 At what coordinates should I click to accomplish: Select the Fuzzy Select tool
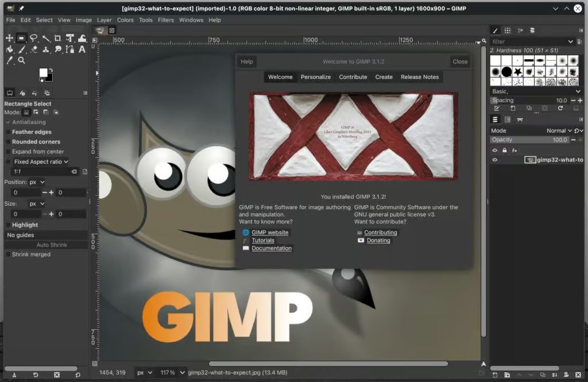point(46,38)
